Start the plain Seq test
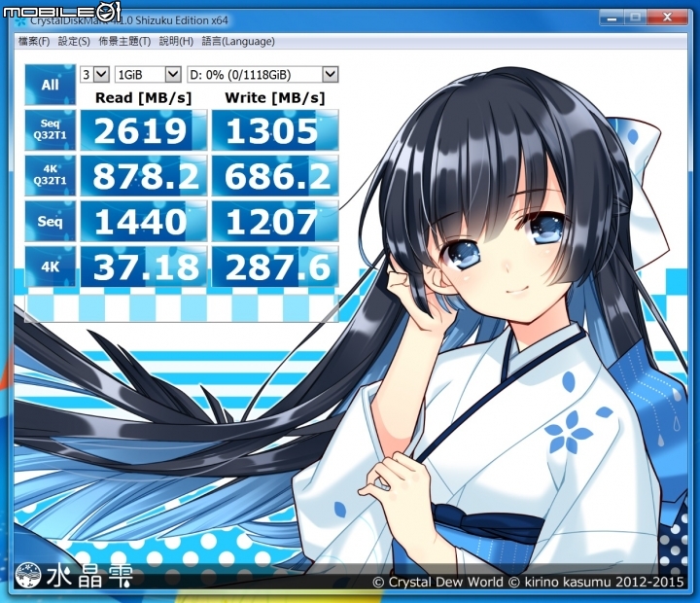Image resolution: width=700 pixels, height=603 pixels. click(50, 221)
